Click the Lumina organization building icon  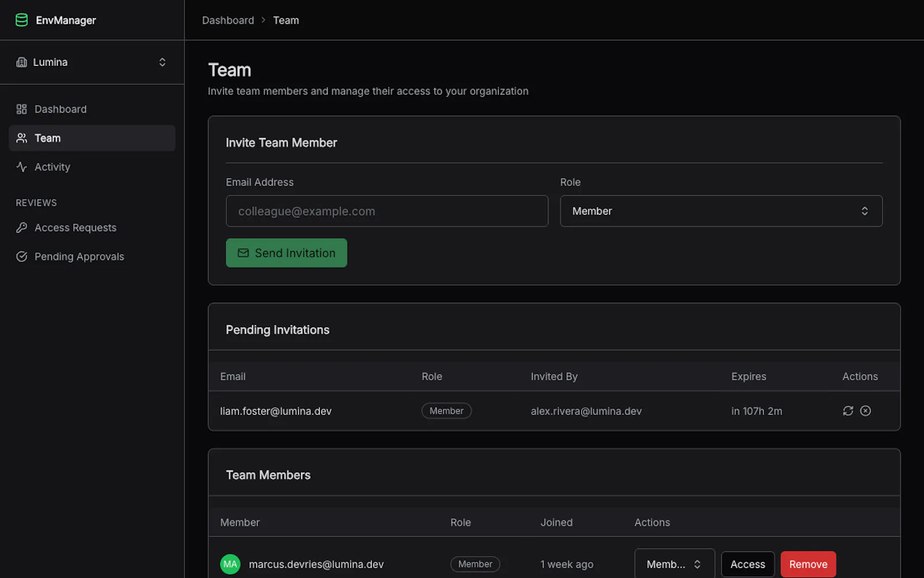tap(21, 62)
